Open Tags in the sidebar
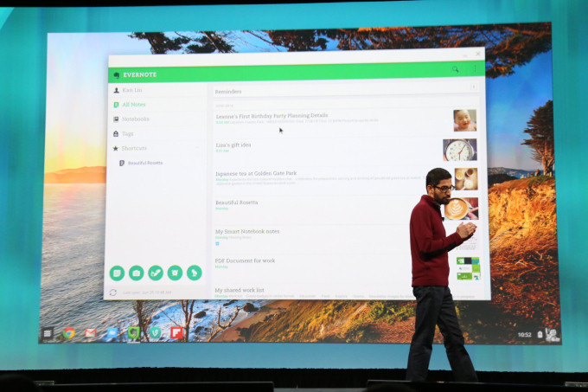The height and width of the screenshot is (392, 588). click(127, 134)
